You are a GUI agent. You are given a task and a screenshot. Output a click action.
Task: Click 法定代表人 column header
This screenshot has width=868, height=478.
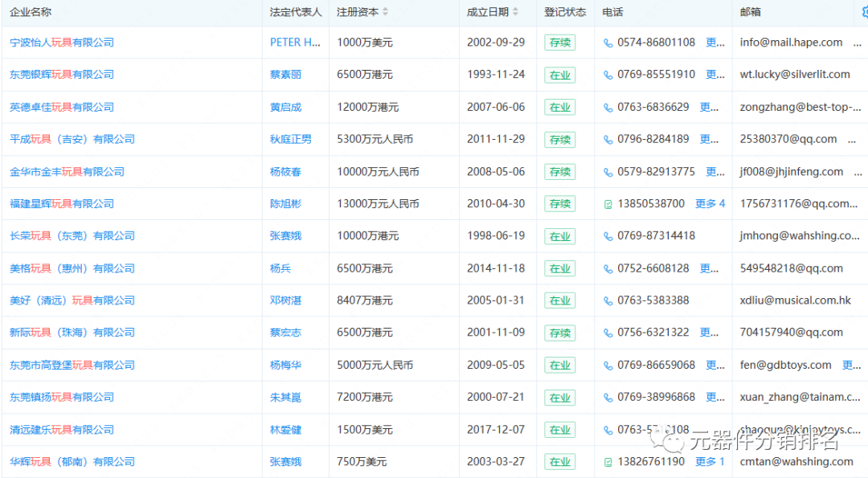tap(296, 12)
